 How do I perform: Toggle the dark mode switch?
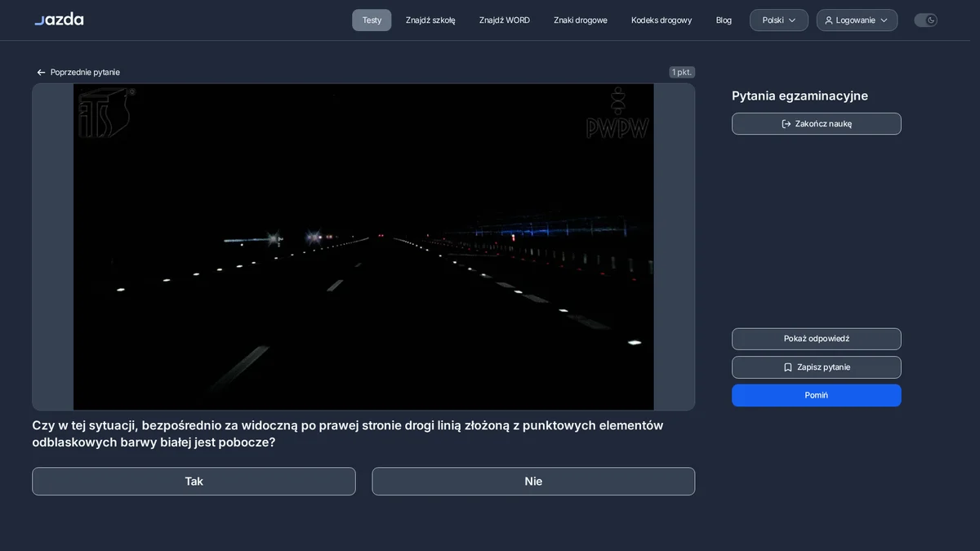pos(925,20)
